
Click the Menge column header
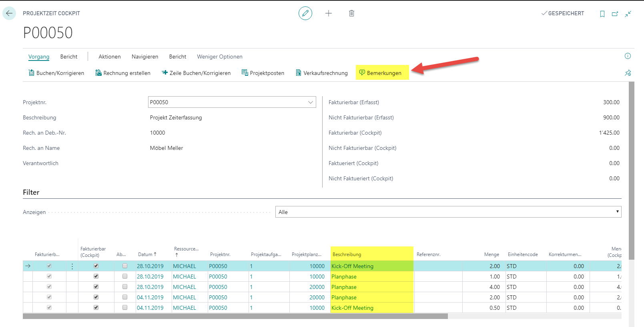coord(492,254)
